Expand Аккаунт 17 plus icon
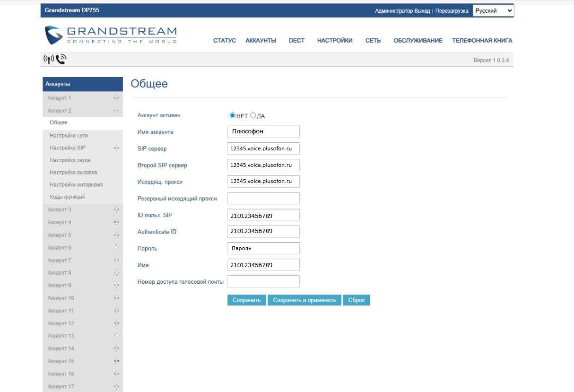574x392 pixels. [x=116, y=387]
